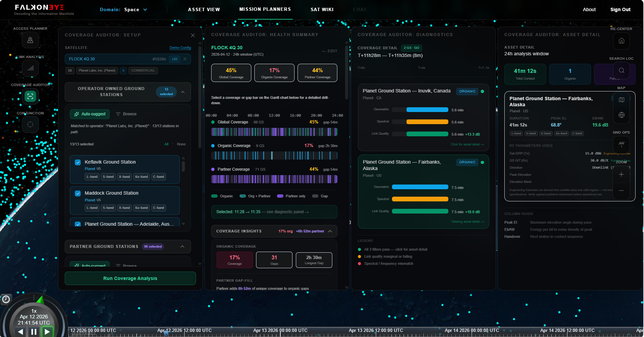Open the Link Analysis tool icon
Image resolution: width=644 pixels, height=337 pixels.
coord(30,68)
